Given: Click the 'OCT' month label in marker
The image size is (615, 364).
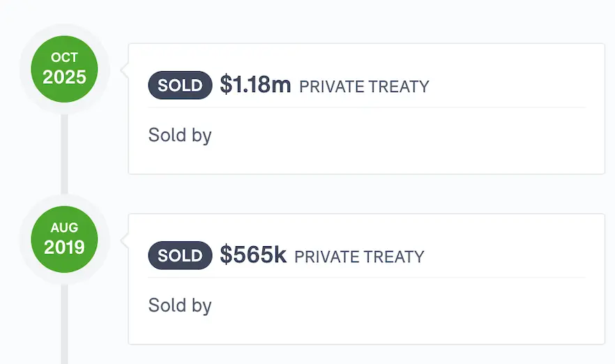Looking at the screenshot, I should click(x=64, y=58).
